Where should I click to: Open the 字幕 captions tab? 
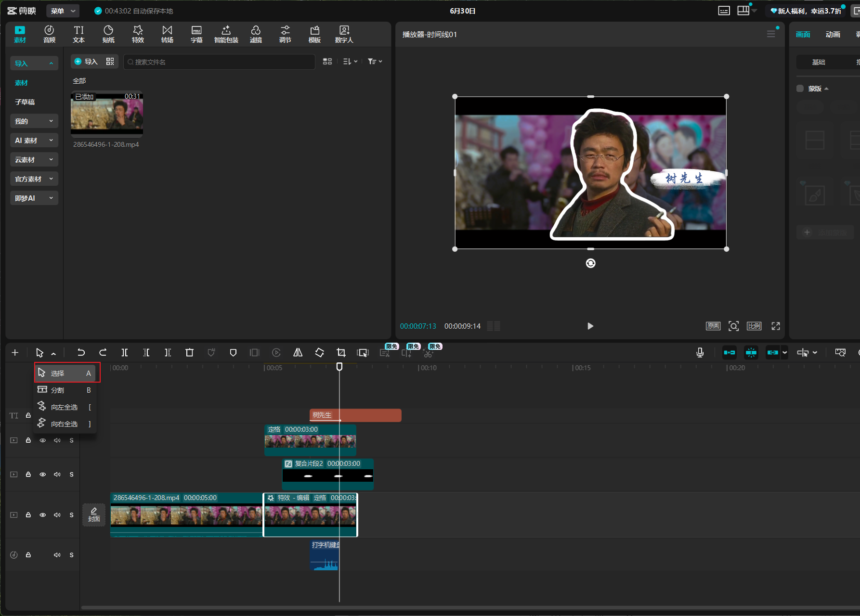[x=196, y=34]
